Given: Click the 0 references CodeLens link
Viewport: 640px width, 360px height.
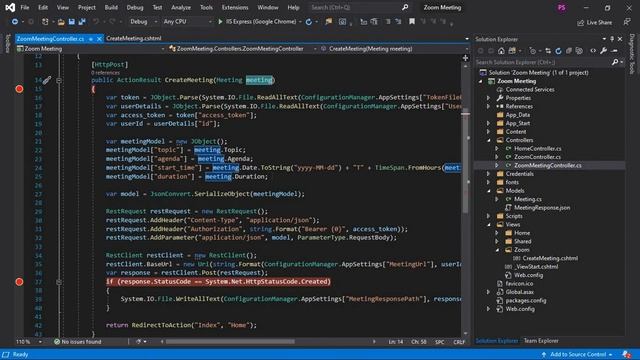Looking at the screenshot, I should (x=105, y=73).
